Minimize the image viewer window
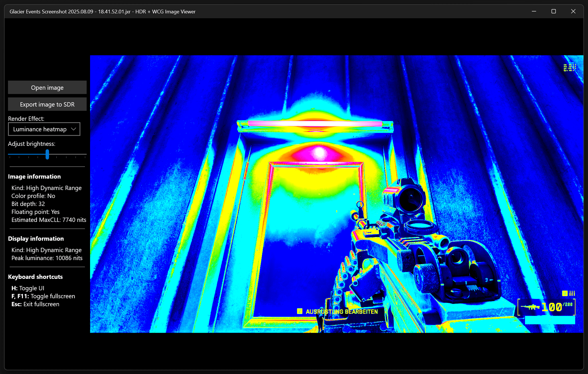 [x=534, y=11]
